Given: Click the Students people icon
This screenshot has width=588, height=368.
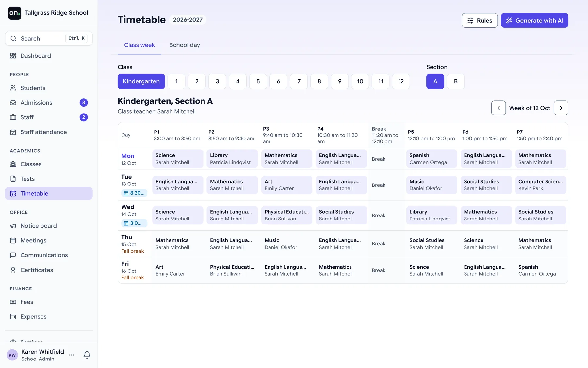Looking at the screenshot, I should point(13,88).
